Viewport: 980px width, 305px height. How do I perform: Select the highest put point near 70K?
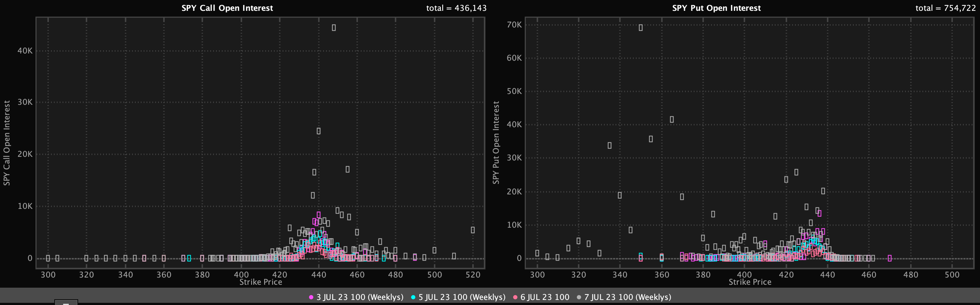pos(641,28)
